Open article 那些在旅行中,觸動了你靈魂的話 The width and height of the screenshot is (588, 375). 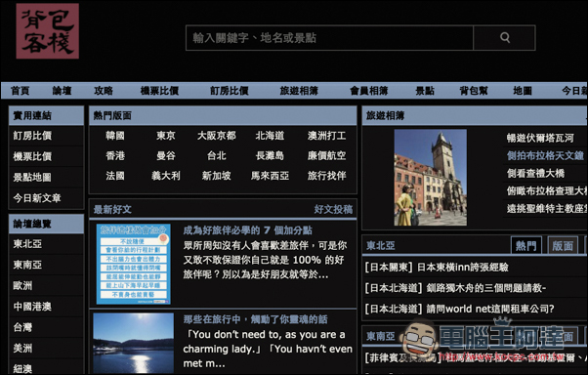[255, 319]
